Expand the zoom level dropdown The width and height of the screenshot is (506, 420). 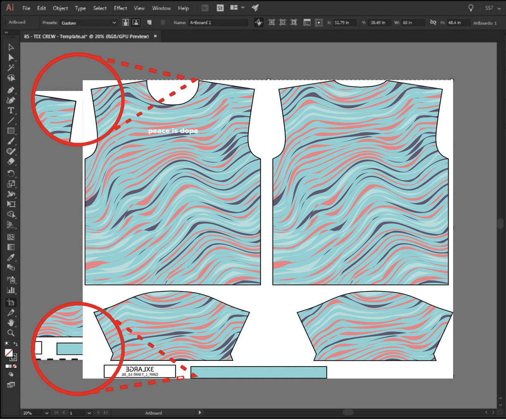coord(46,413)
